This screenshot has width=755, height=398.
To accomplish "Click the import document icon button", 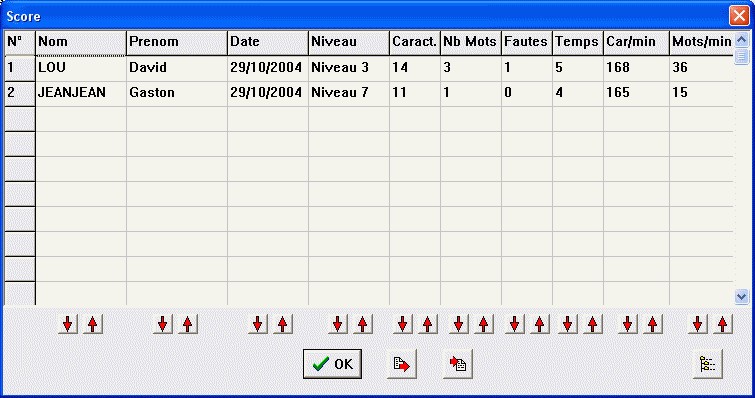I will coord(457,364).
